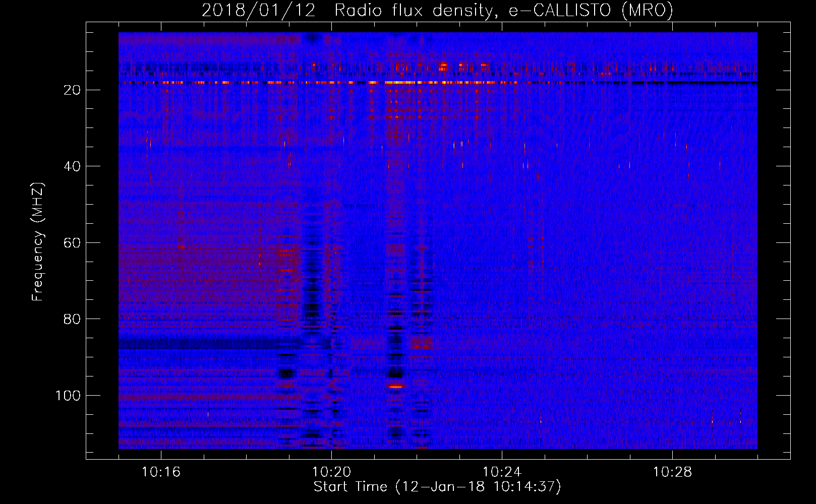Click the '10:28' time tick label
Viewport: 816px width, 504px height.
click(x=672, y=472)
